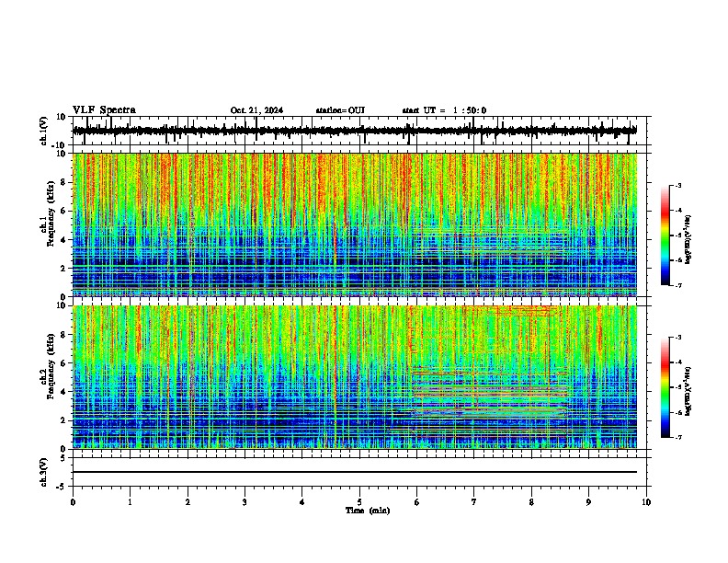Click the "-7" value on ch.1 colorbar

point(677,285)
